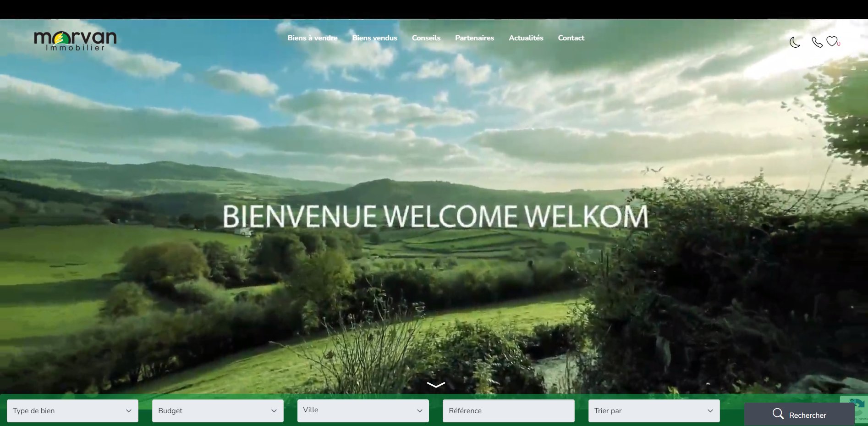This screenshot has width=868, height=426.
Task: View favorites by clicking the heart icon
Action: pyautogui.click(x=832, y=41)
